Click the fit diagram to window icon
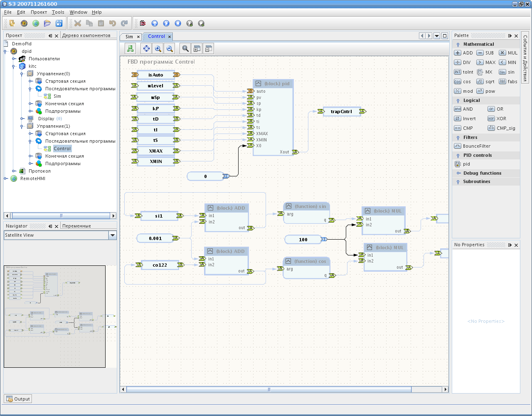This screenshot has width=532, height=416. click(x=146, y=49)
